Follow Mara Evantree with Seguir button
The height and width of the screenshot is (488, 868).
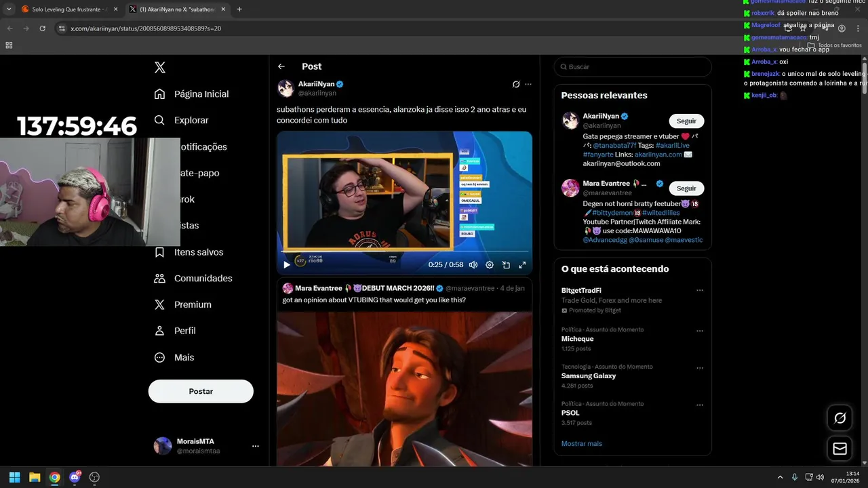(686, 188)
